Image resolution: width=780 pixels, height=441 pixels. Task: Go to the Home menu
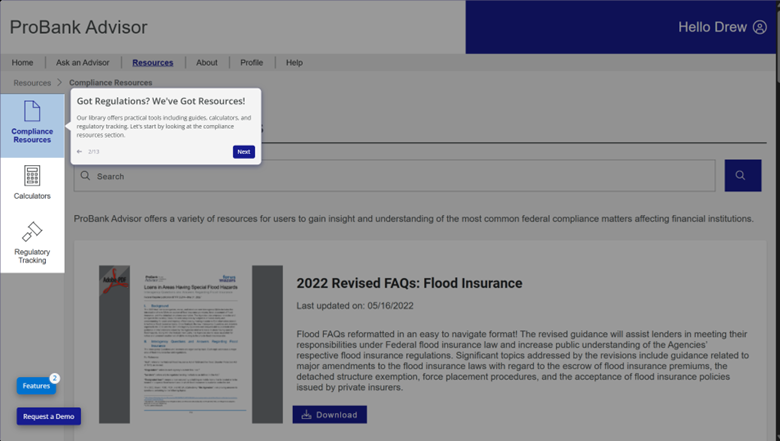coord(22,63)
